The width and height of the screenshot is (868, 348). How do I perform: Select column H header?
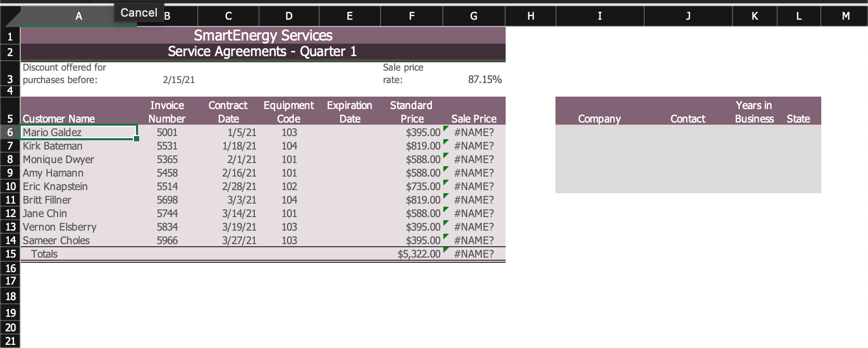[530, 16]
